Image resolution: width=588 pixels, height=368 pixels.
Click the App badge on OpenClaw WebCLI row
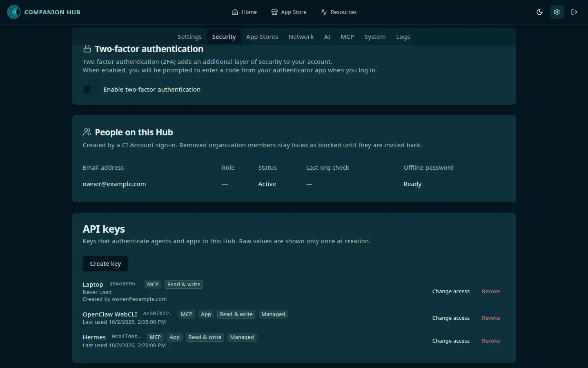pos(206,314)
